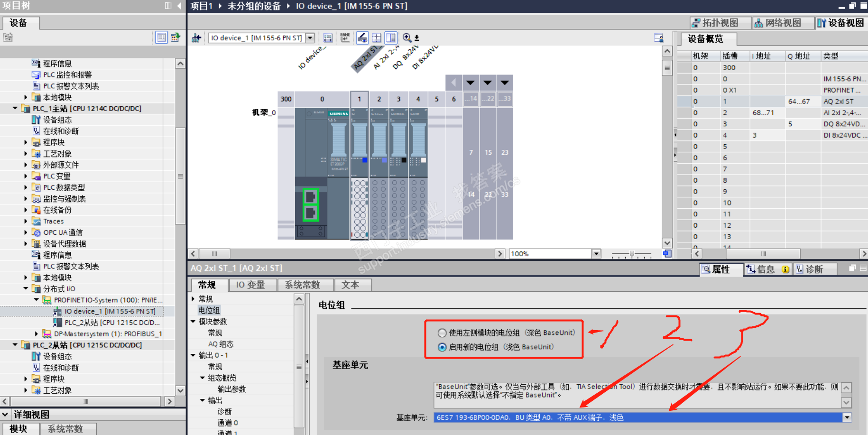Collapse the 分布式 I/O tree node

coord(26,288)
